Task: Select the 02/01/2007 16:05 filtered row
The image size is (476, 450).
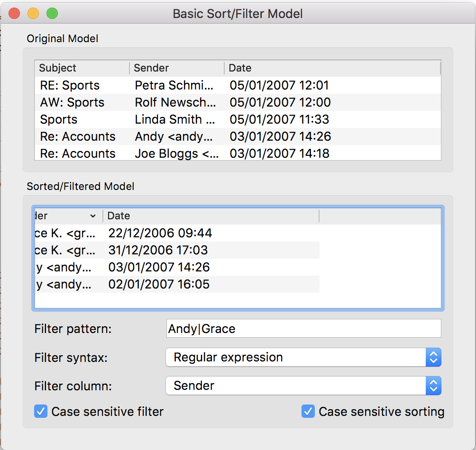Action: 159,284
